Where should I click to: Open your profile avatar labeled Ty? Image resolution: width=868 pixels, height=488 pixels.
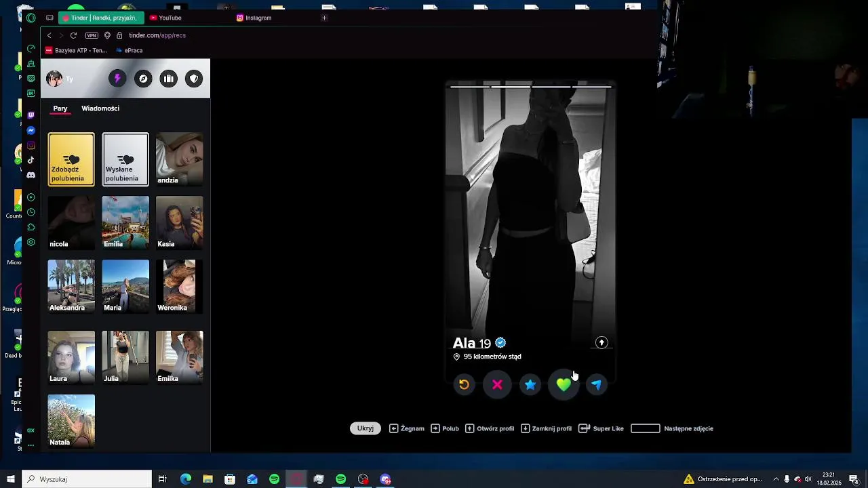click(x=54, y=79)
